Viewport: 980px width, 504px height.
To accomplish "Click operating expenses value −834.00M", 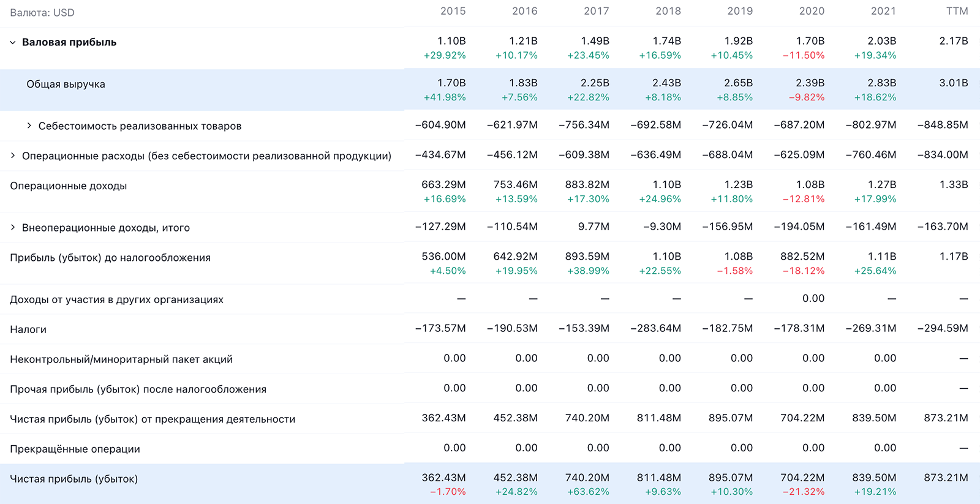I will pos(943,155).
